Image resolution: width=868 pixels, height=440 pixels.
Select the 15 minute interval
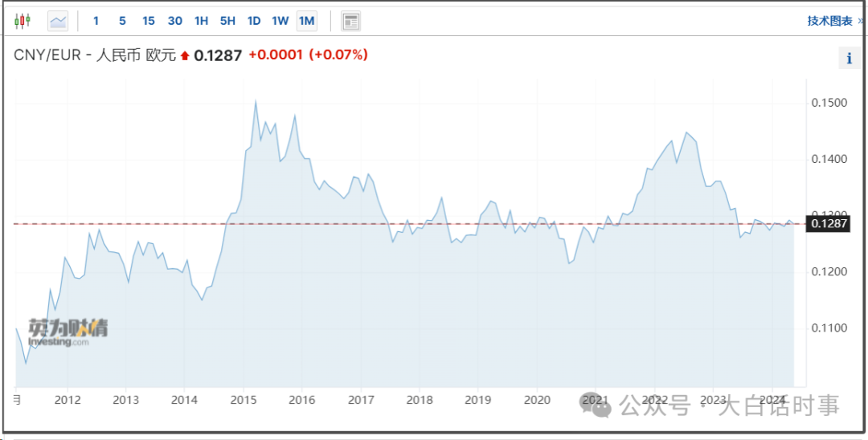pos(149,21)
